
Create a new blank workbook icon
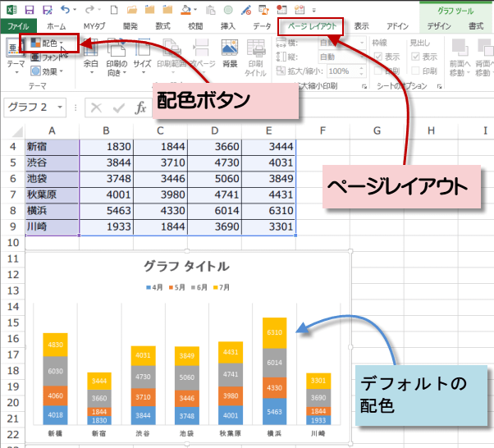[x=114, y=10]
